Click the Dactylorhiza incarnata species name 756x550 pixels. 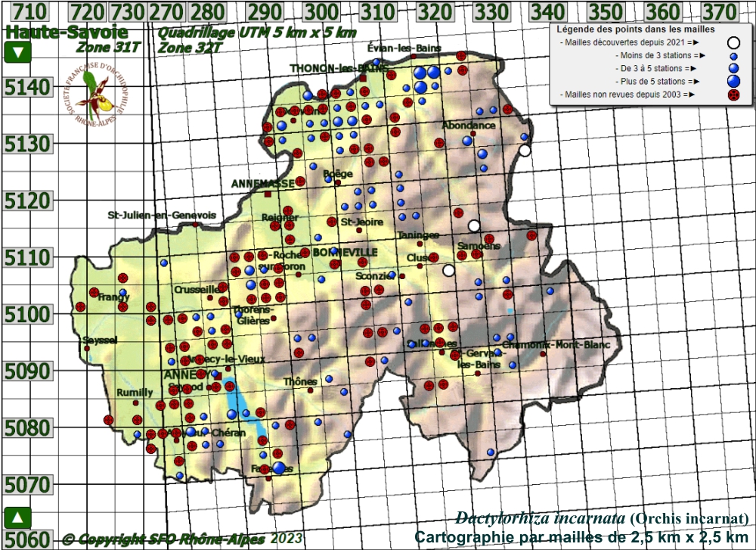pos(539,519)
